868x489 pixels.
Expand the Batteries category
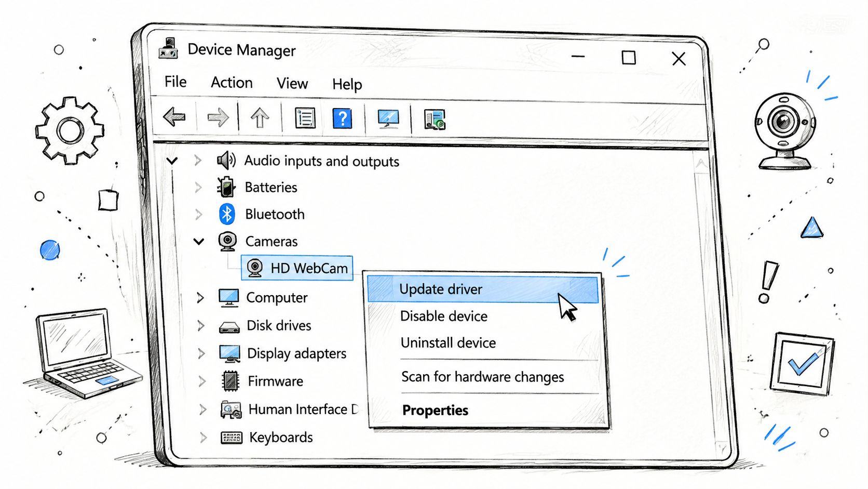(x=198, y=187)
